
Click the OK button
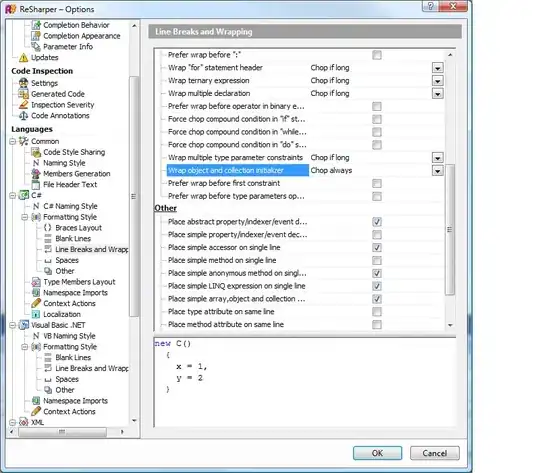pyautogui.click(x=377, y=453)
